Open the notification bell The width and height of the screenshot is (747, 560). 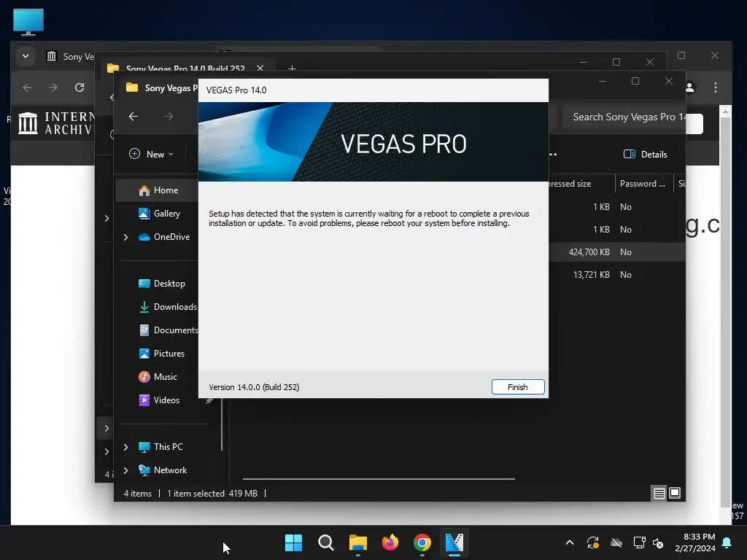pos(727,542)
